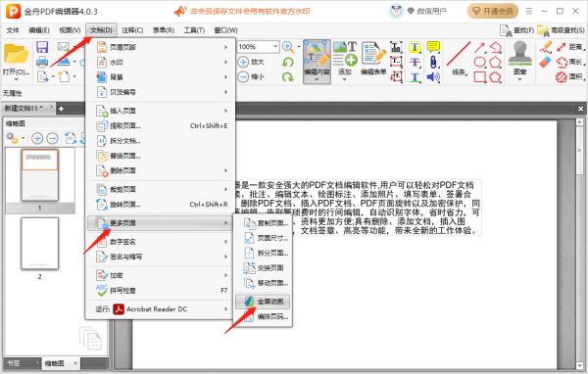Open the 注释(C) menu

(x=132, y=30)
